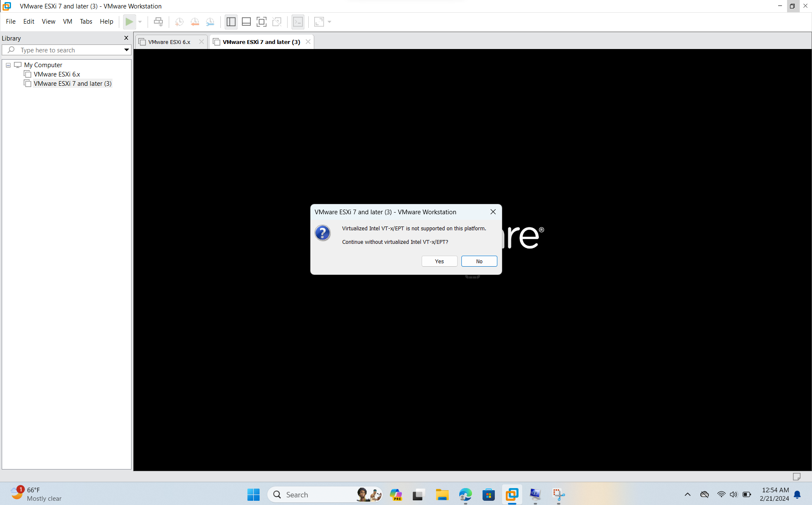Click the Stretch guest display icon
Image resolution: width=812 pixels, height=505 pixels.
319,22
